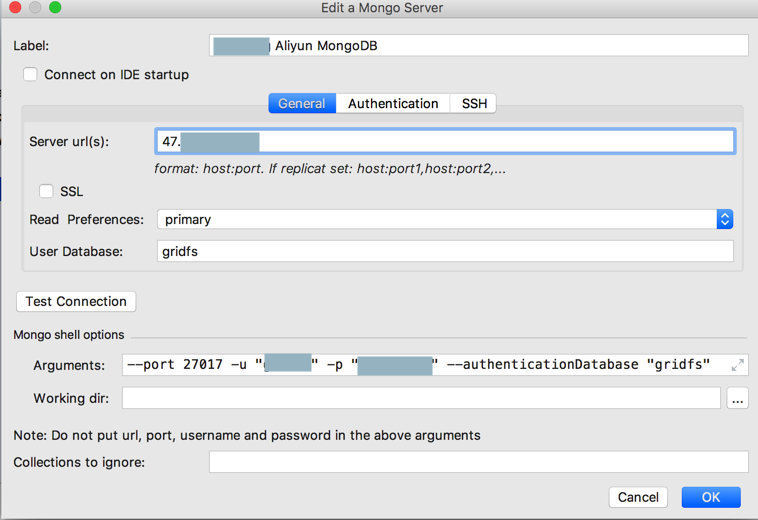Expand the Arguments field editor
Viewport: 758px width, 520px height.
737,365
